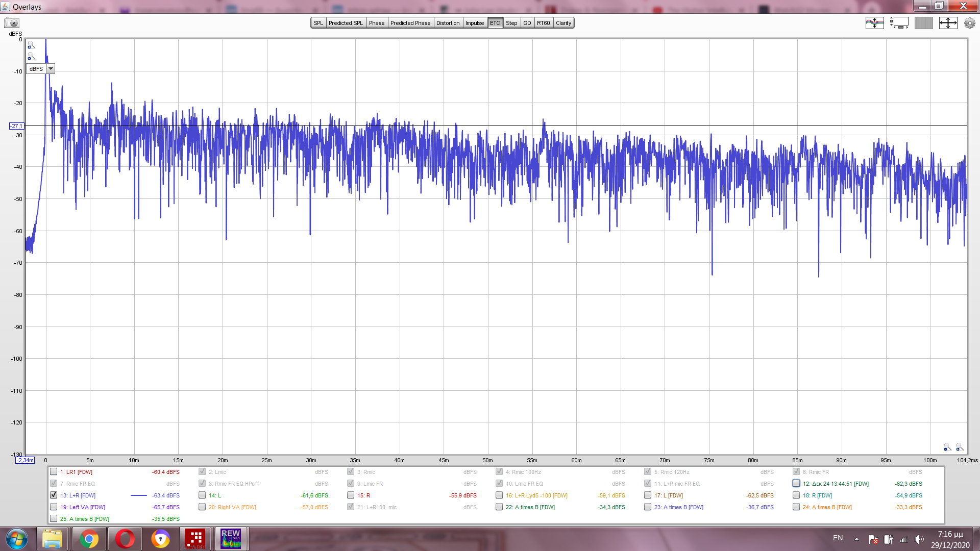The image size is (980, 551).
Task: Open REW from the Windows taskbar
Action: [231, 538]
